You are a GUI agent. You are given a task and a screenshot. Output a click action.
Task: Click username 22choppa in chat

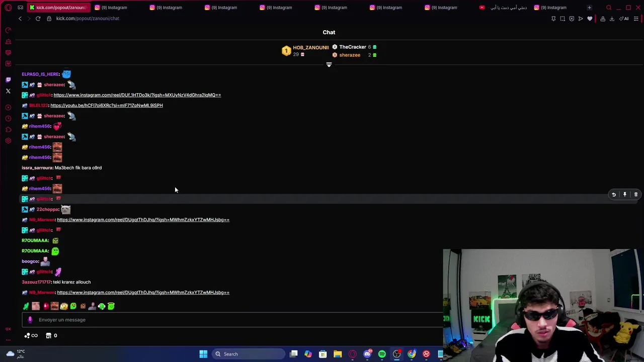point(47,210)
